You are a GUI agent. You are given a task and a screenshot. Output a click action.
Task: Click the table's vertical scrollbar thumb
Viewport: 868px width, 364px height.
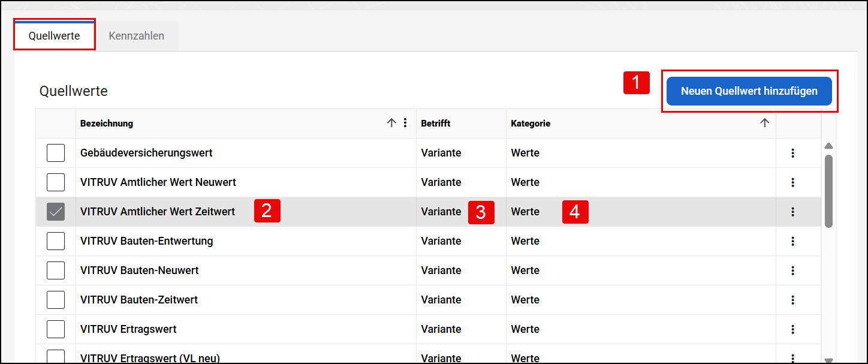click(x=828, y=191)
